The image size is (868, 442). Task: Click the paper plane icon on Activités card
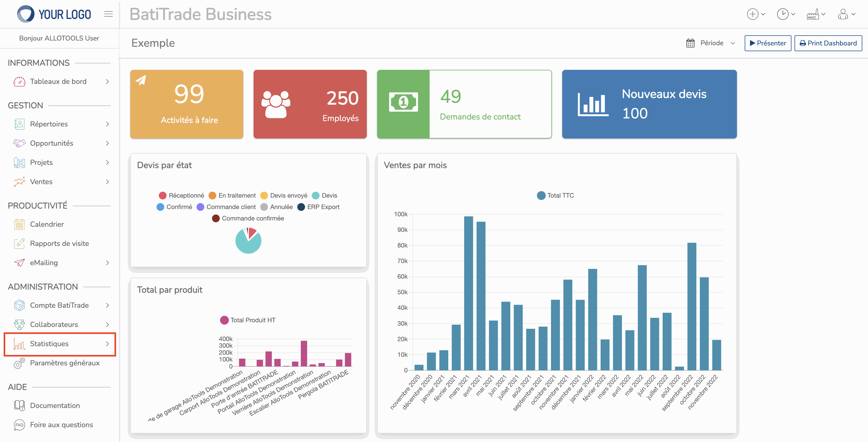[x=141, y=80]
